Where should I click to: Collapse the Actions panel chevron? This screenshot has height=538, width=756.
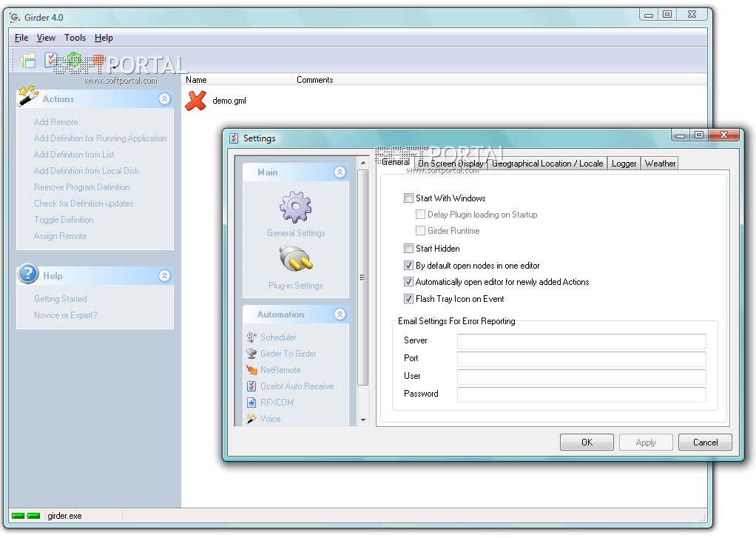tap(164, 99)
